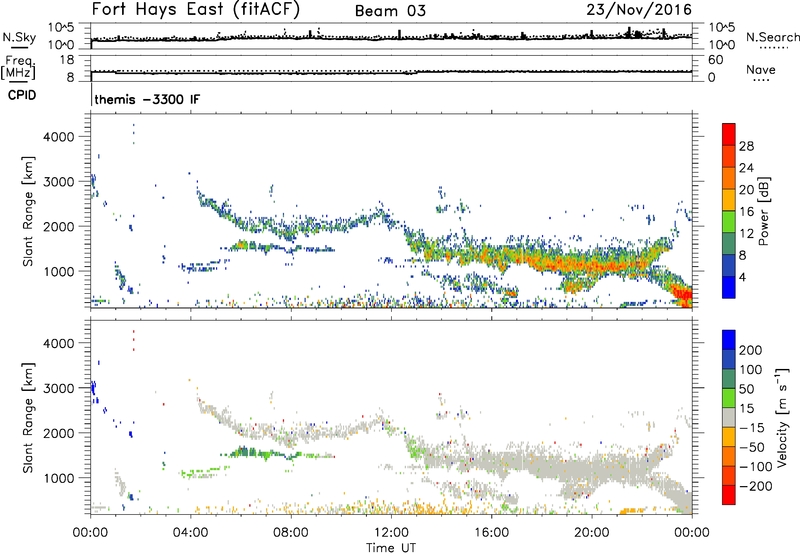The image size is (800, 554).
Task: Click the '4000' tick on the power panel
Action: pyautogui.click(x=58, y=137)
